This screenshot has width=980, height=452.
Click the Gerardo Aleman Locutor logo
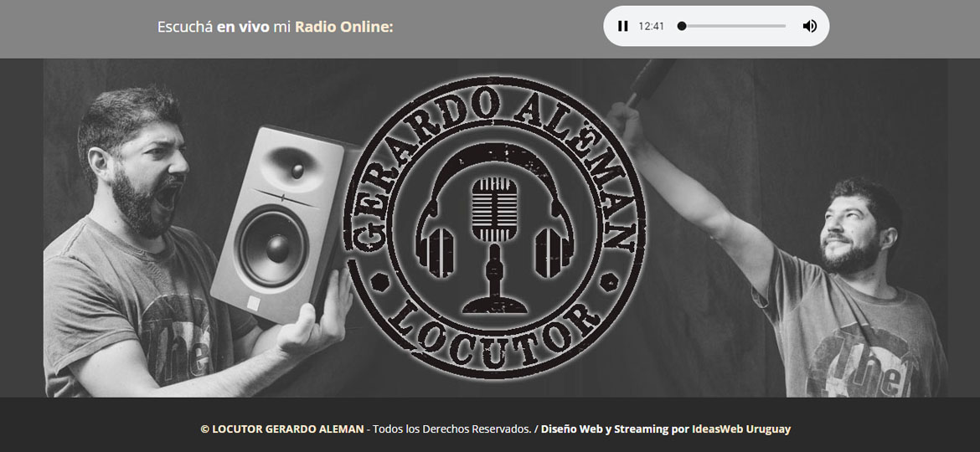pyautogui.click(x=495, y=227)
